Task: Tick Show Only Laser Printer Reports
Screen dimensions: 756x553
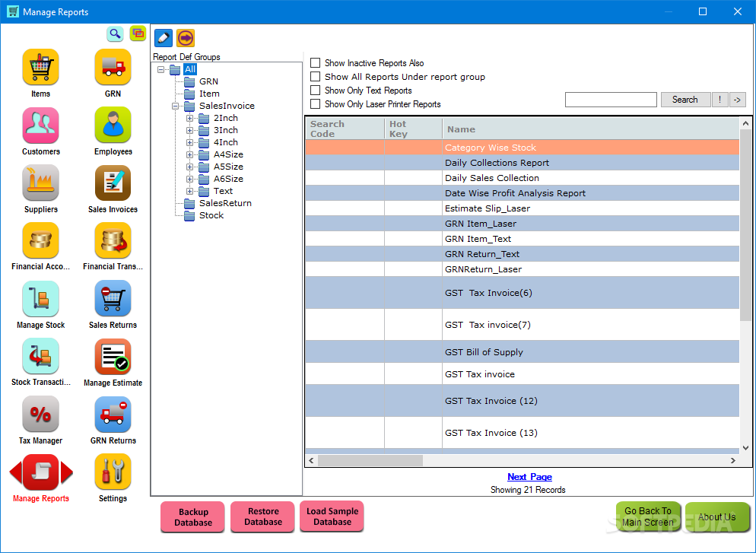Action: [316, 103]
